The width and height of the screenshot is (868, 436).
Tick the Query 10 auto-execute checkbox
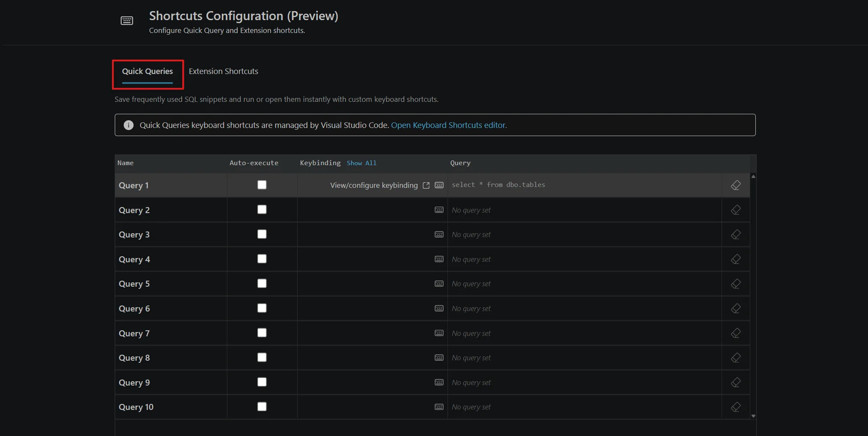point(262,406)
